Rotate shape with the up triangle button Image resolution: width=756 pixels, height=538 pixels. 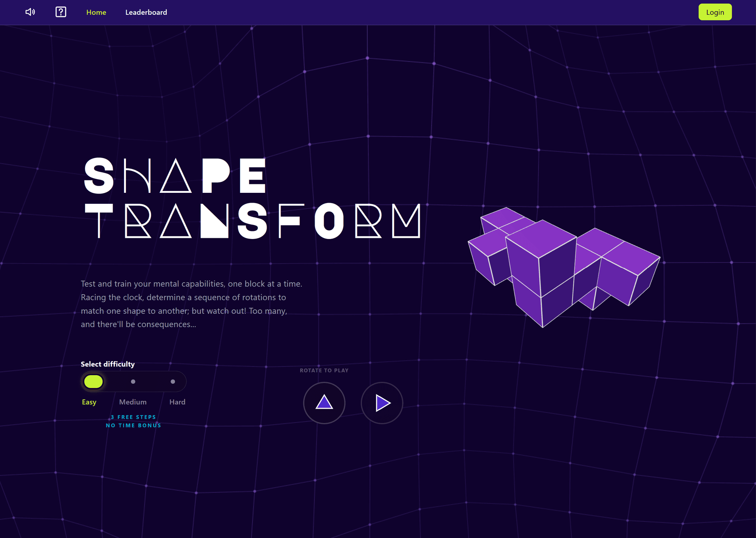pos(324,403)
